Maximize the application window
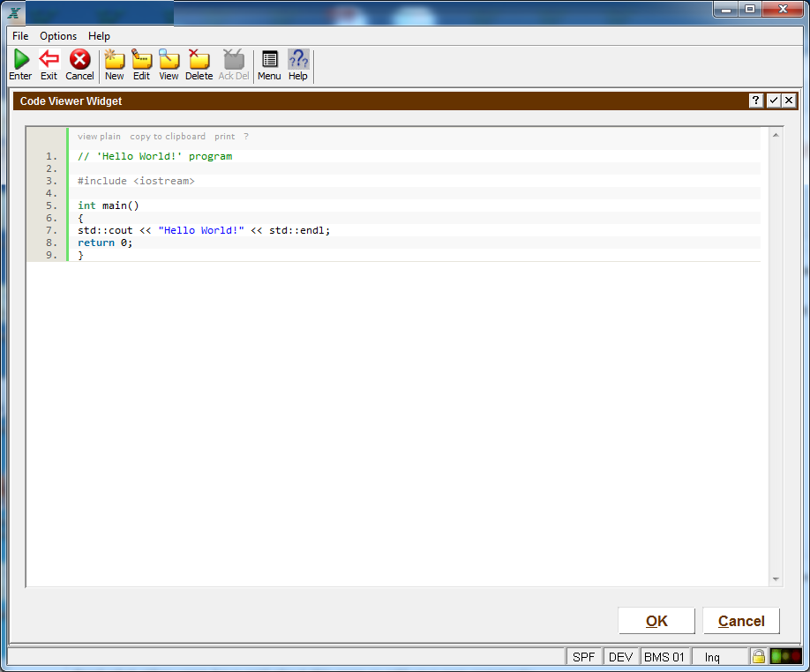The width and height of the screenshot is (810, 672). pos(750,10)
